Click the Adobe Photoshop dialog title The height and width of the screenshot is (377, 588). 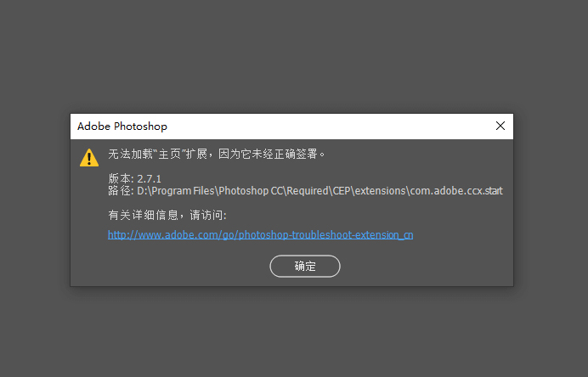coord(122,127)
